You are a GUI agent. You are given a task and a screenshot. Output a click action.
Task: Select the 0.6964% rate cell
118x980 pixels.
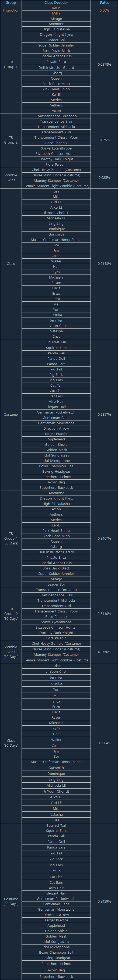[x=104, y=743]
